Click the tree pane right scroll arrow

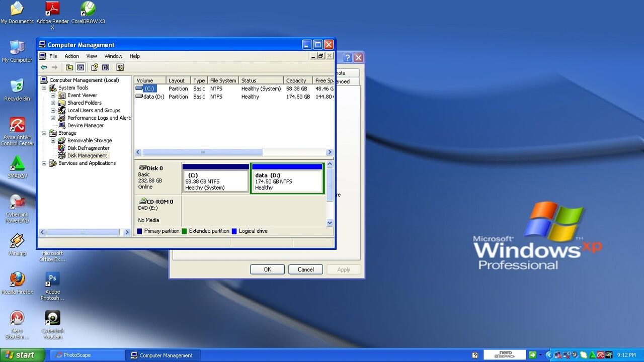tap(127, 232)
